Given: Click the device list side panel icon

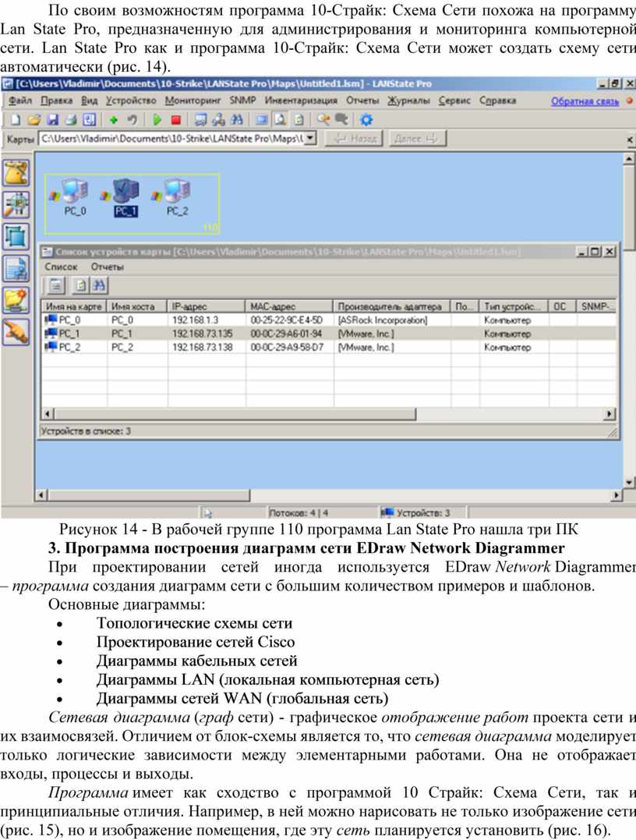Looking at the screenshot, I should pyautogui.click(x=16, y=268).
